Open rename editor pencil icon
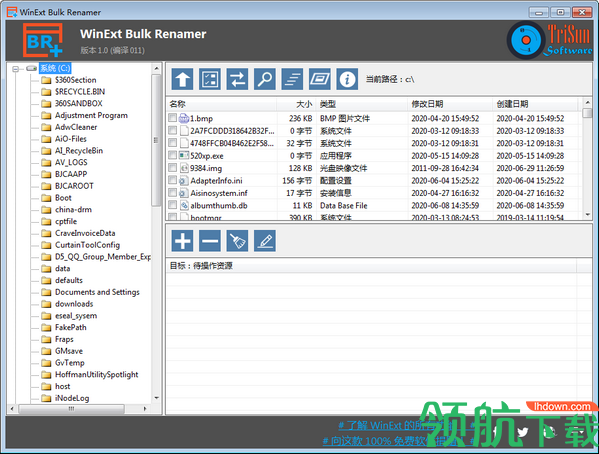599x454 pixels. [265, 241]
